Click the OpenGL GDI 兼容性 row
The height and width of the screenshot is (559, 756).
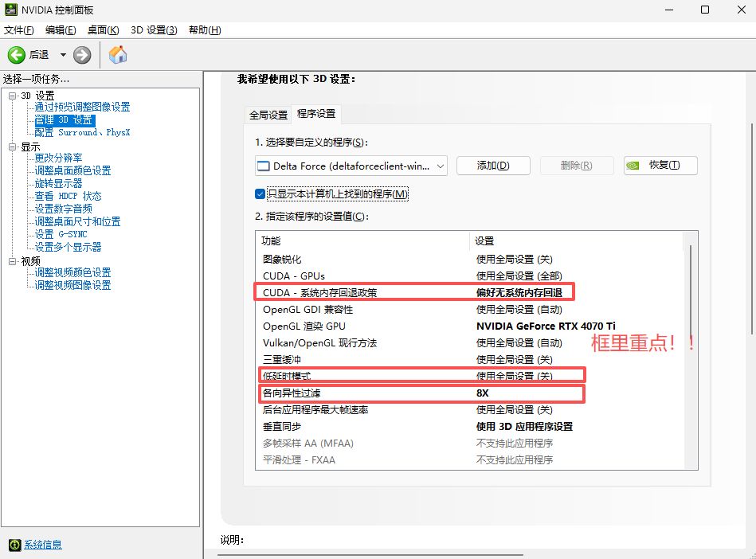click(470, 310)
